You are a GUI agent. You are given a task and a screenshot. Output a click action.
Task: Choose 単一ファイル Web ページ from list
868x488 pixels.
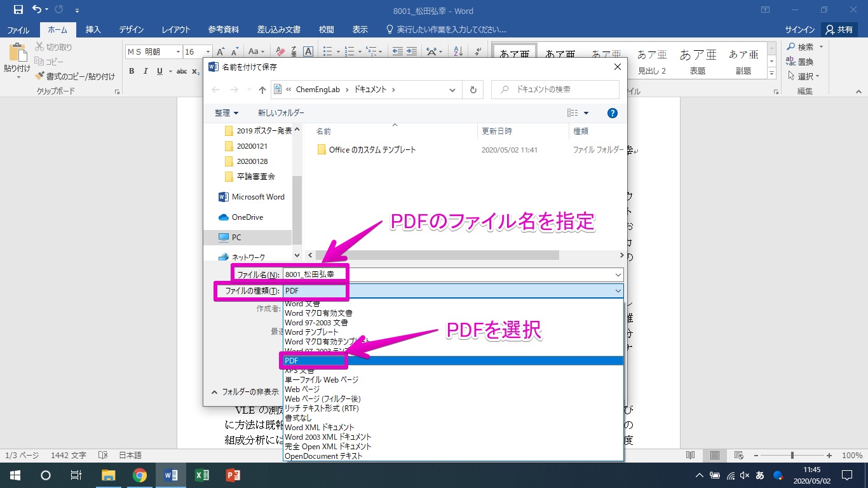click(x=322, y=380)
